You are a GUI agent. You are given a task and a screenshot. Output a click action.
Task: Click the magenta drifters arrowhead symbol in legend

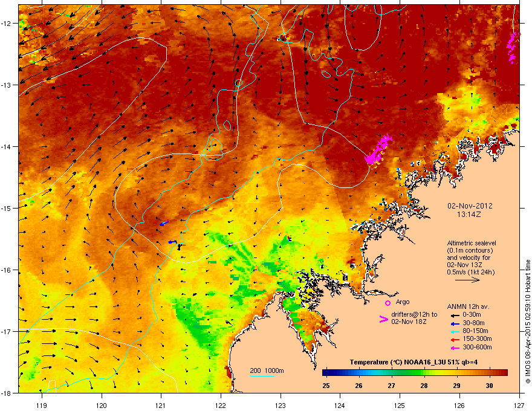point(384,319)
